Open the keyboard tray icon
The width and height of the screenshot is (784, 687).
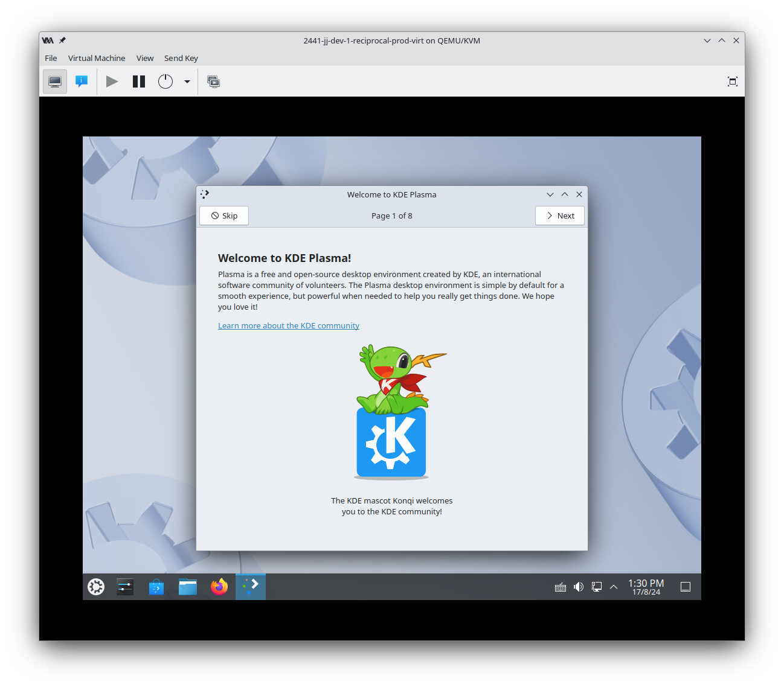(x=561, y=587)
